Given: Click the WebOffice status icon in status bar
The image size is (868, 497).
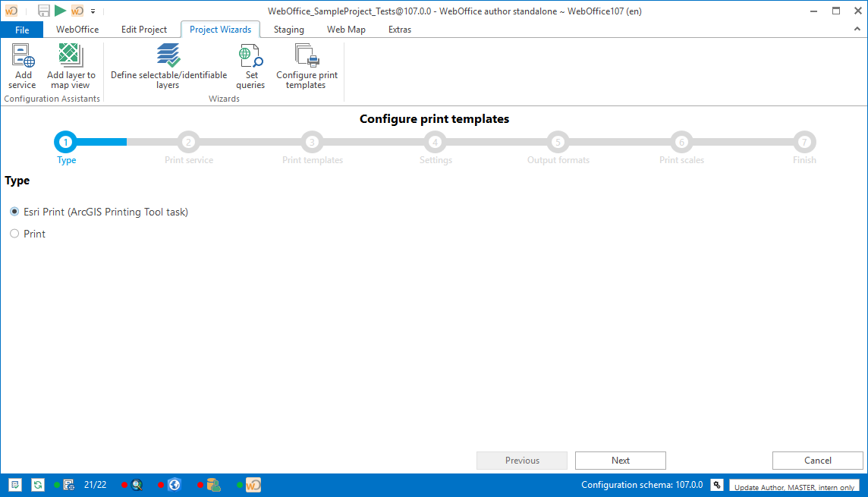Looking at the screenshot, I should pos(253,486).
